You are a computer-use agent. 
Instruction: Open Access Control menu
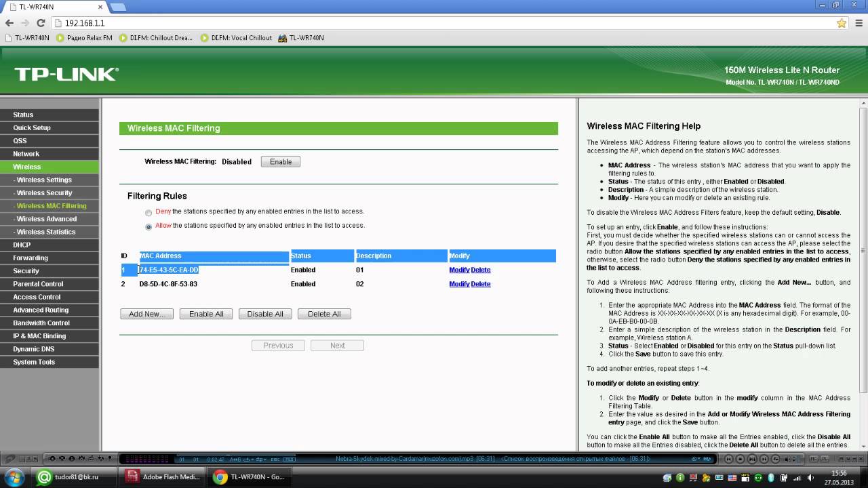[50, 297]
